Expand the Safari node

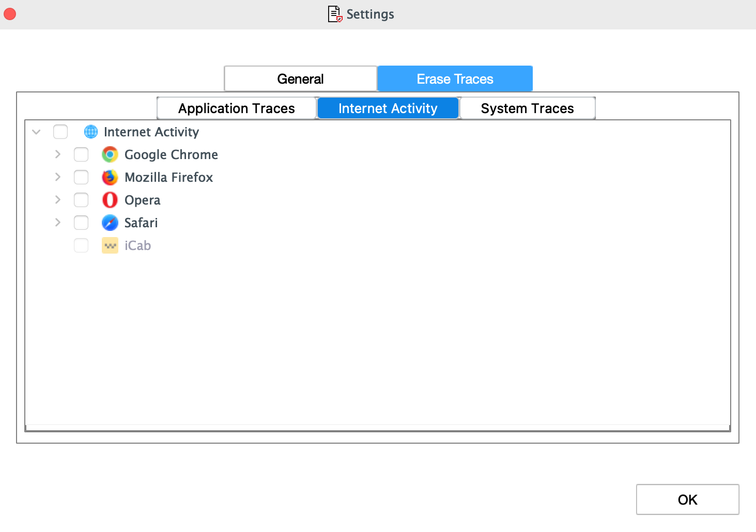[x=57, y=223]
